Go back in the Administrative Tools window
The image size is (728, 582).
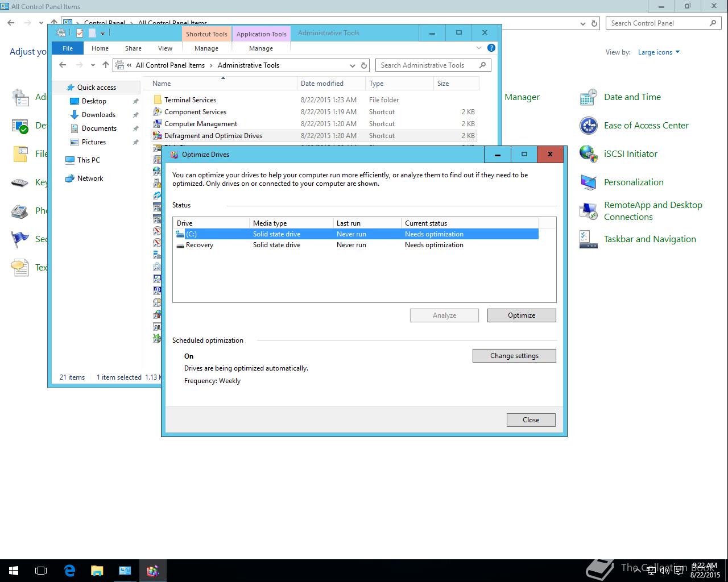coord(63,65)
